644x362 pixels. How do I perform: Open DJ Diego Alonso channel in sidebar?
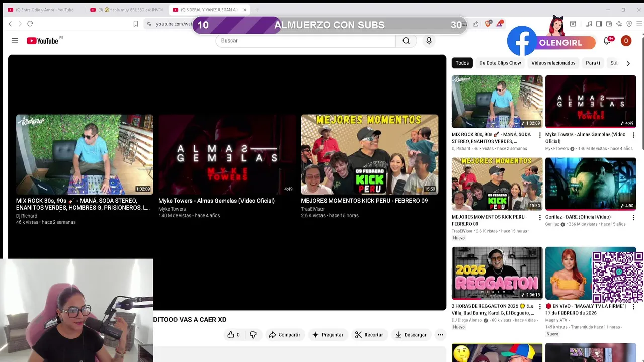coord(466,320)
